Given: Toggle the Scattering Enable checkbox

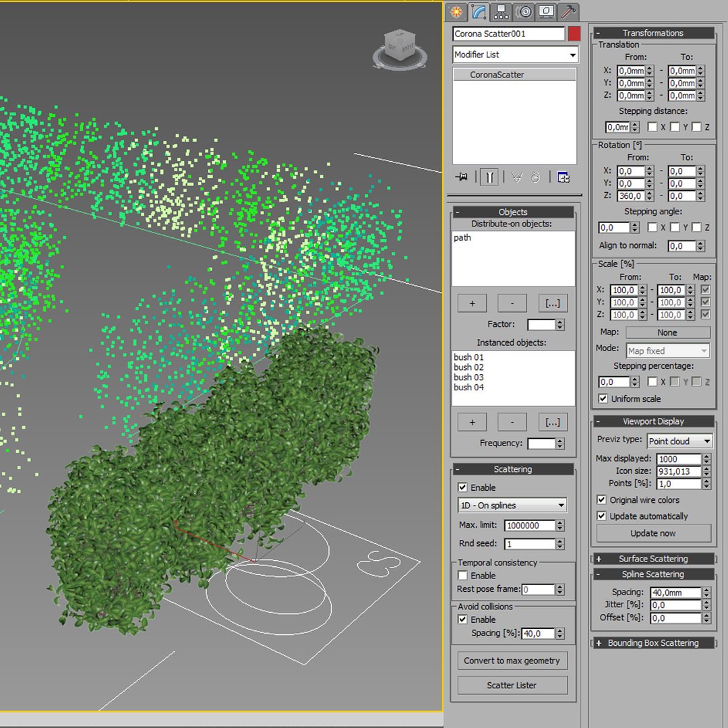Looking at the screenshot, I should point(462,487).
